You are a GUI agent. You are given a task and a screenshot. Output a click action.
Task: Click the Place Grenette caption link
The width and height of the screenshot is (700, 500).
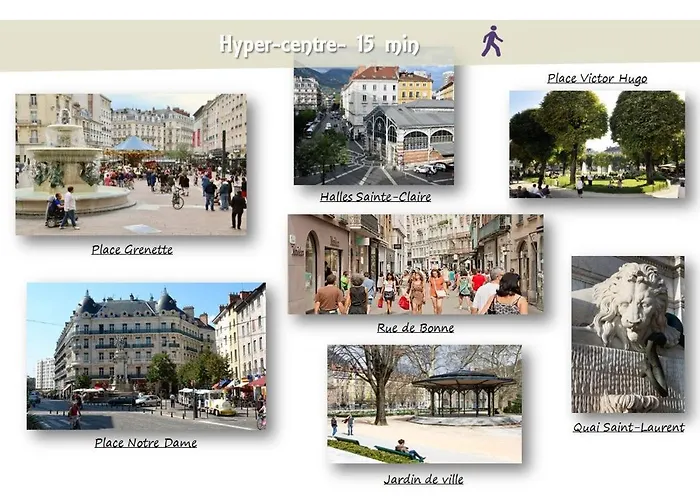[132, 250]
